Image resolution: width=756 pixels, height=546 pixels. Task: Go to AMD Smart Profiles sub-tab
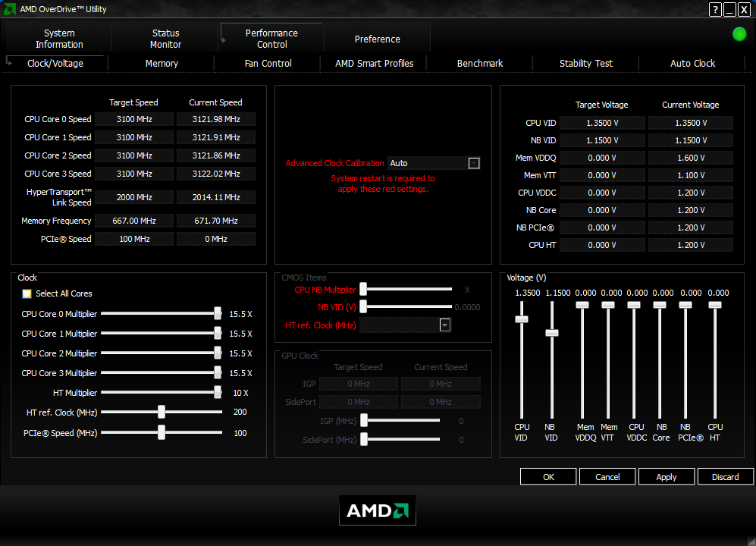(374, 63)
